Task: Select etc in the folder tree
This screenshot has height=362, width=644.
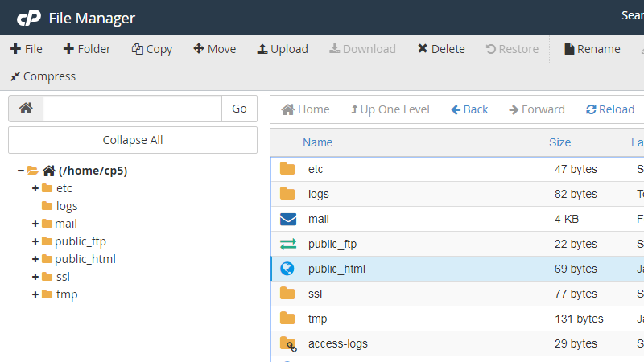Action: click(64, 188)
